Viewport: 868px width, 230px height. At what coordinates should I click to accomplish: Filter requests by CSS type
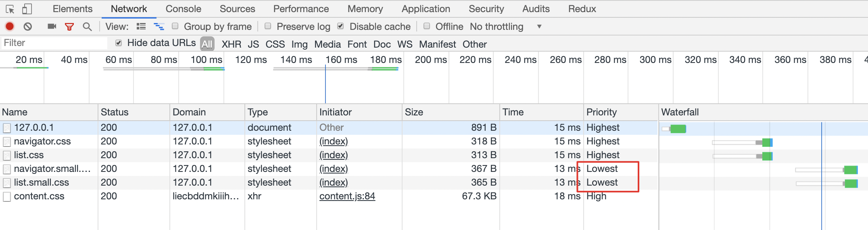(275, 44)
